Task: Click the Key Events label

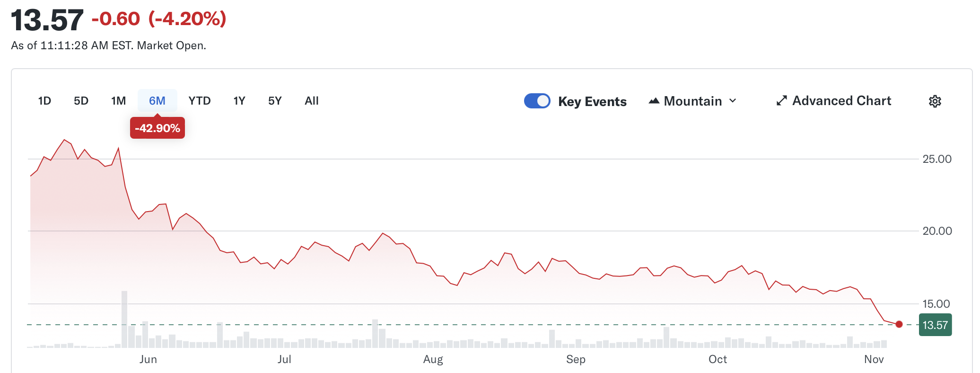Action: coord(592,102)
